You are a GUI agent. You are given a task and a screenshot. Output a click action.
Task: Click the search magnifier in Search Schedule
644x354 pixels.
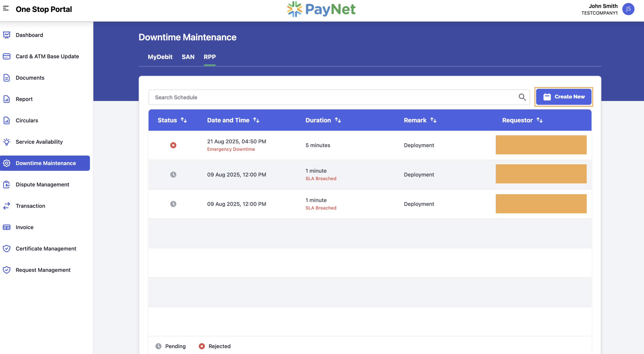(x=522, y=97)
